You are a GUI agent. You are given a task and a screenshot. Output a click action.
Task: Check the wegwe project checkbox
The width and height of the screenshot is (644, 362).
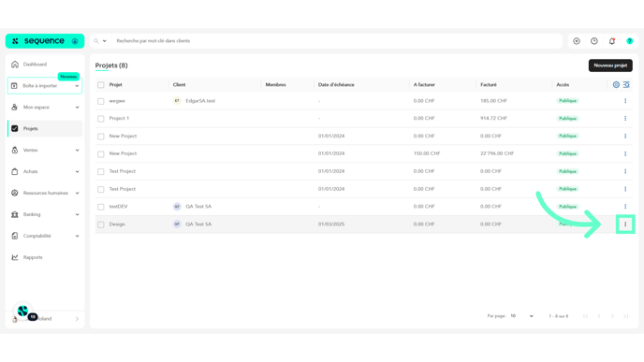[101, 101]
